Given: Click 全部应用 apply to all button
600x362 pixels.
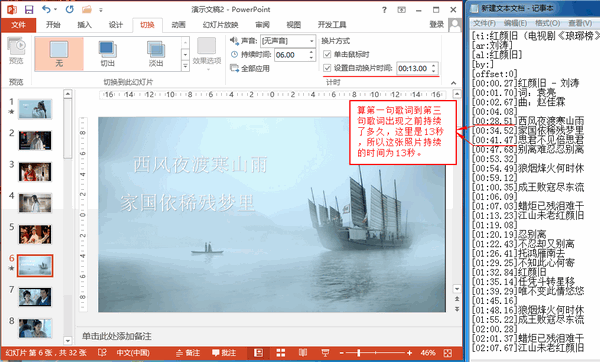Looking at the screenshot, I should point(250,68).
